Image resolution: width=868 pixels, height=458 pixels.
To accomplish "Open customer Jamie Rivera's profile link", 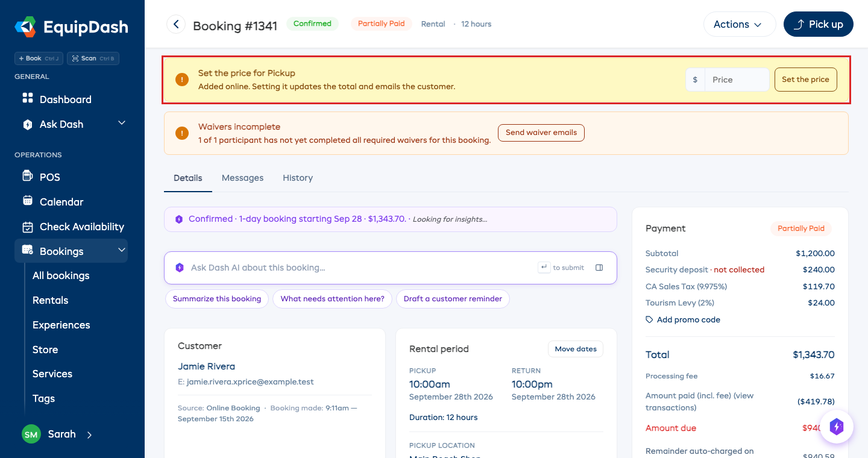I will point(206,366).
